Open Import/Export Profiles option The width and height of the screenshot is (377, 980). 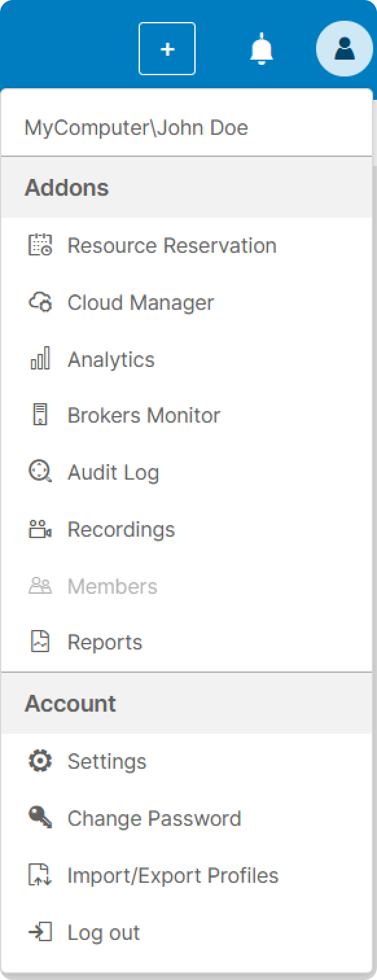[x=187, y=876]
